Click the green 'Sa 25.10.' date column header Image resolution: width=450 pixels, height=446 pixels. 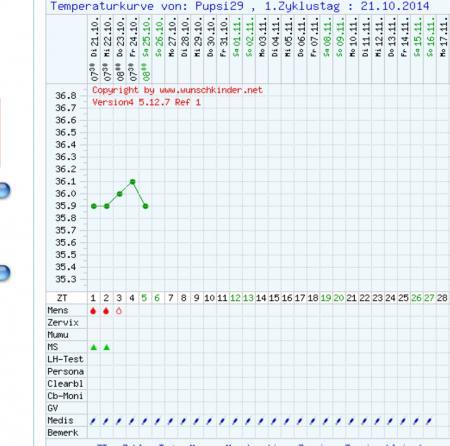146,37
